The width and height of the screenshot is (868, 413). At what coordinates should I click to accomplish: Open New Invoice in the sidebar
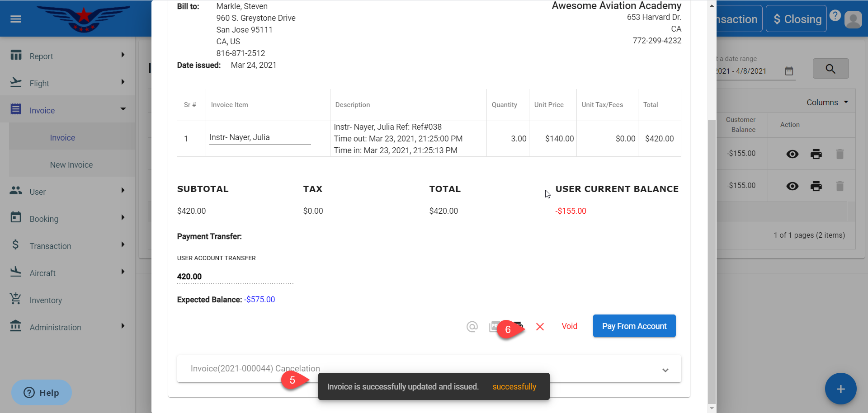71,165
